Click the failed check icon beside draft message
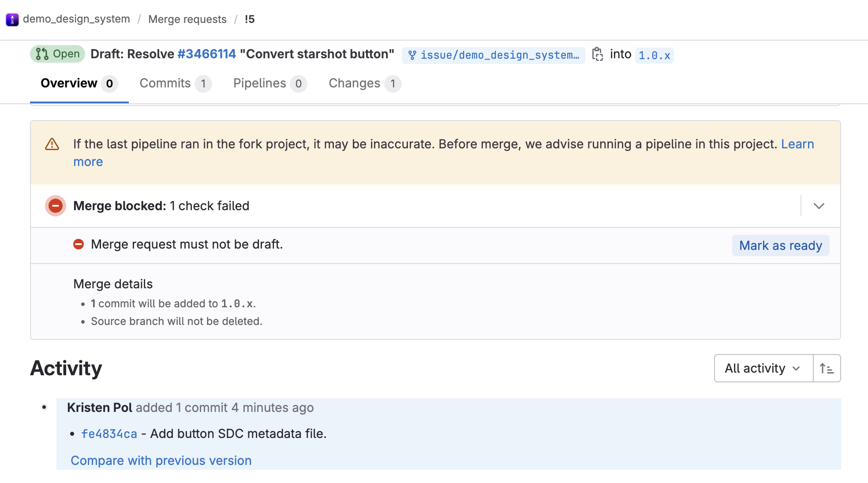Screen dimensions: 868x483 (x=79, y=244)
